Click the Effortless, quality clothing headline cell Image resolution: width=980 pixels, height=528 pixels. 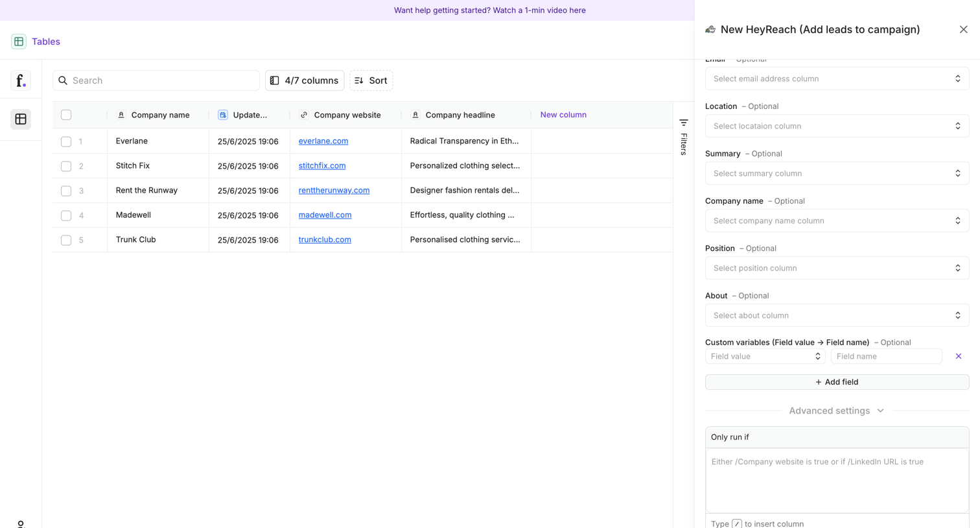tap(466, 215)
